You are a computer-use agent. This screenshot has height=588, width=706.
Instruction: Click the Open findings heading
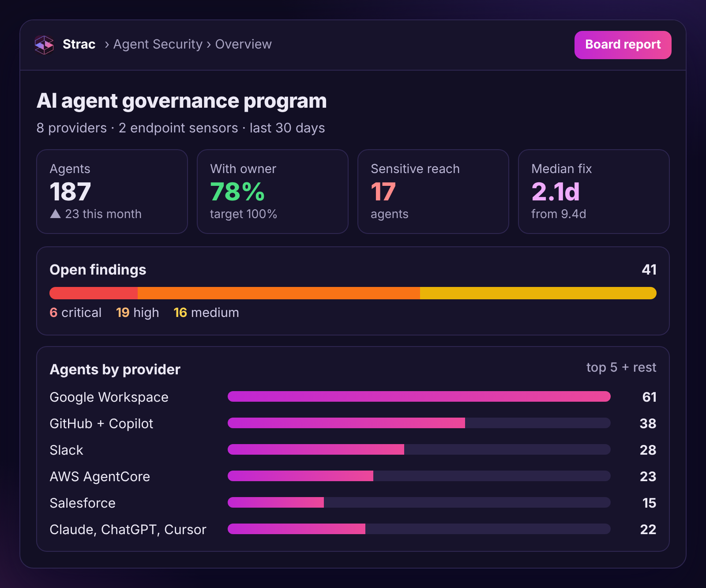pos(98,270)
